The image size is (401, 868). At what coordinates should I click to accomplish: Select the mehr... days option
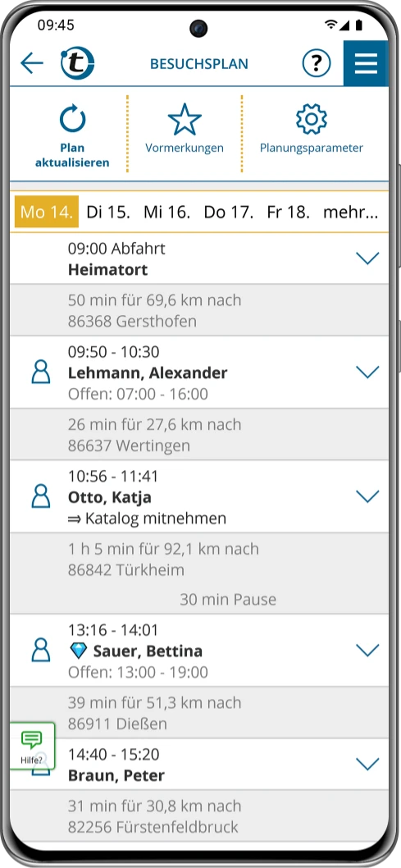pos(351,212)
